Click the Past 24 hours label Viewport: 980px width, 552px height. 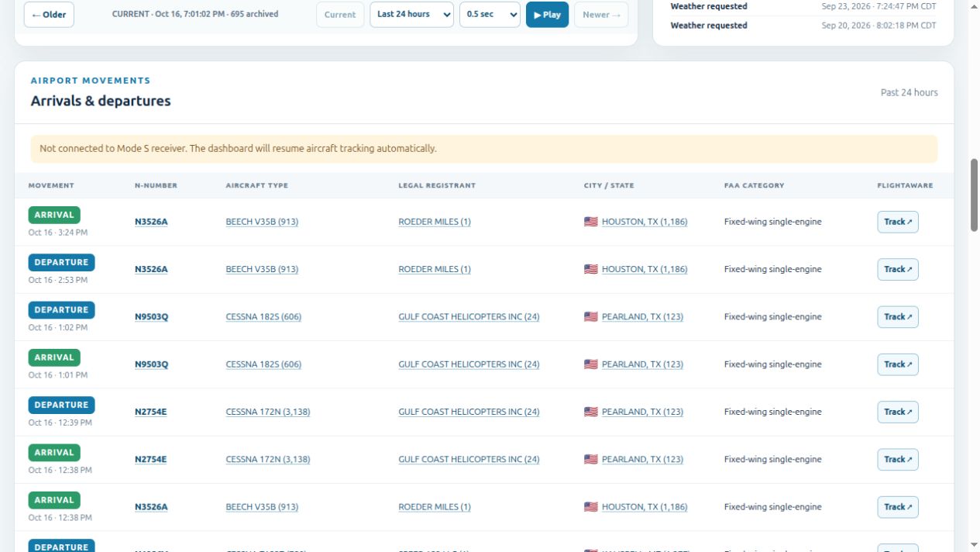point(909,92)
